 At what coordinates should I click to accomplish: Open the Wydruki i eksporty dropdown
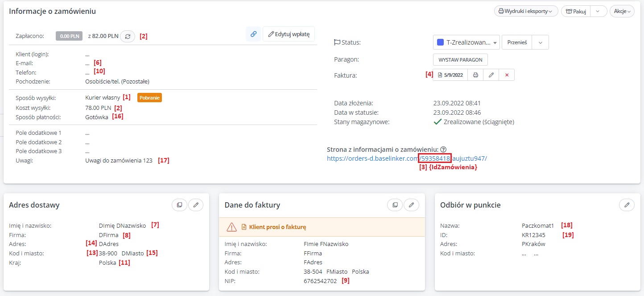pos(526,11)
